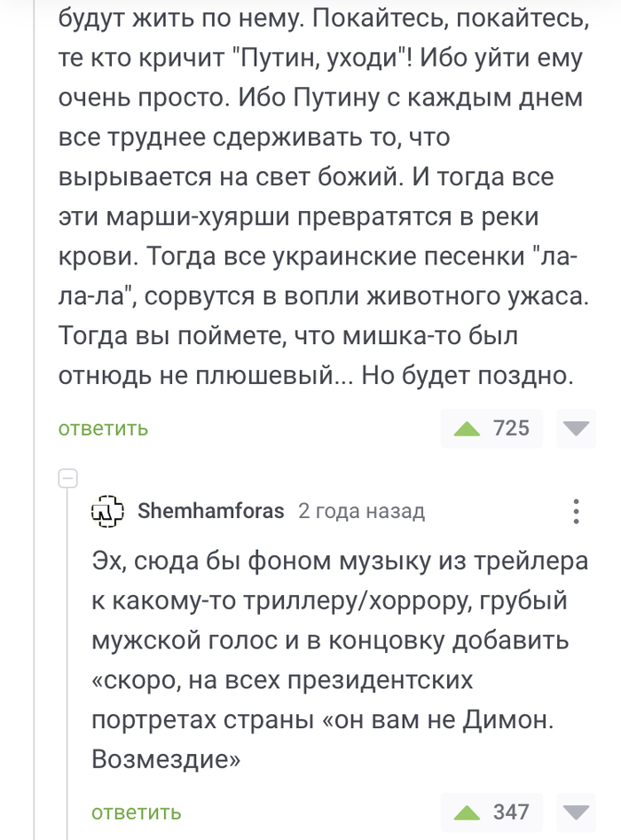Click the 725 rating counter

coord(511,429)
